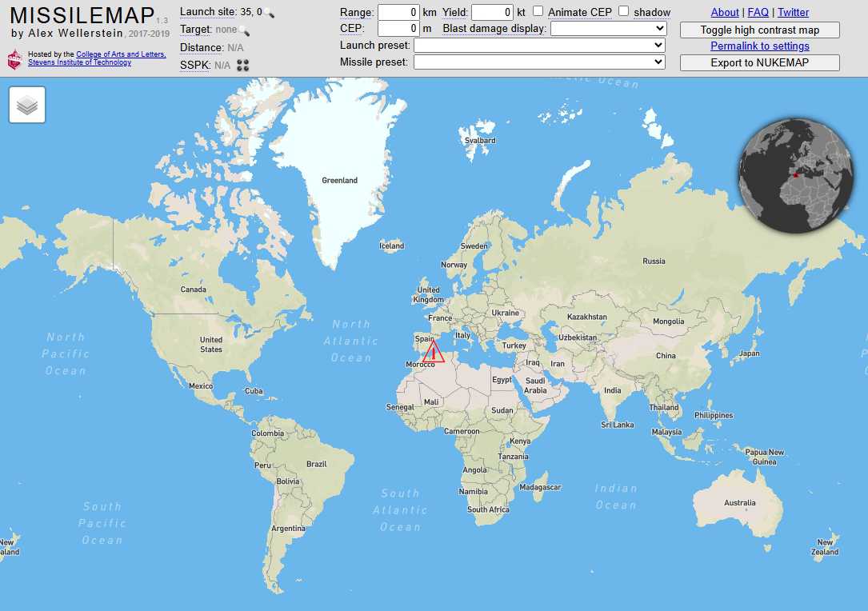Screen dimensions: 868x611
Task: Click the Launch site magnifier icon
Action: [x=270, y=13]
